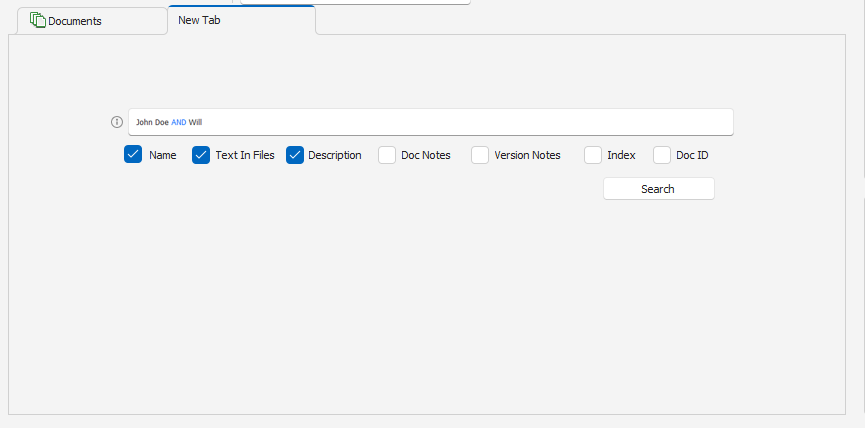Image resolution: width=865 pixels, height=428 pixels.
Task: Enable the Doc Notes checkbox
Action: point(387,155)
